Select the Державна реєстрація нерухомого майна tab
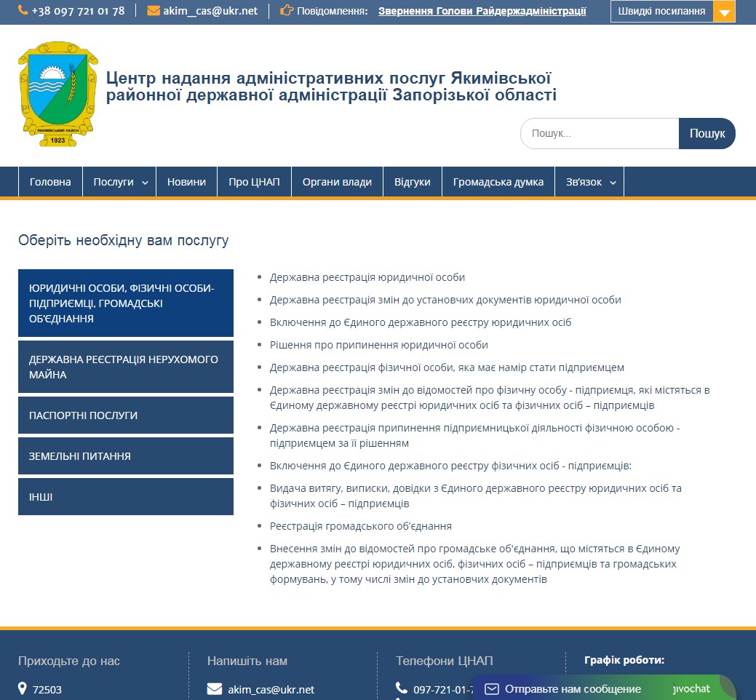Viewport: 756px width, 700px height. pos(126,367)
